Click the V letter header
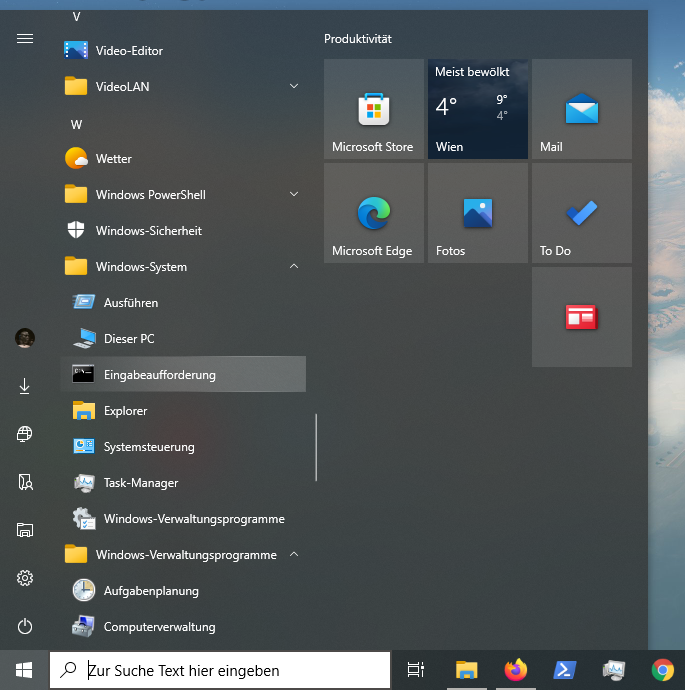 coord(77,17)
